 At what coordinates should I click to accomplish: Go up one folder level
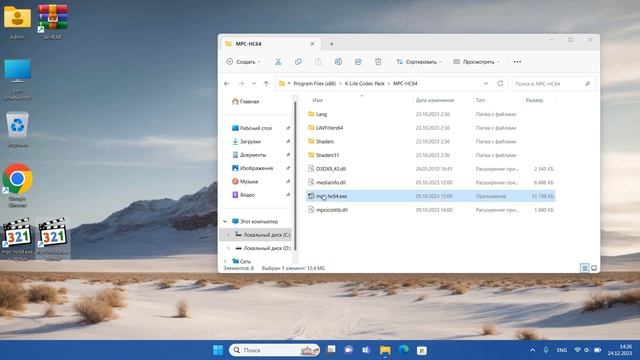click(266, 83)
